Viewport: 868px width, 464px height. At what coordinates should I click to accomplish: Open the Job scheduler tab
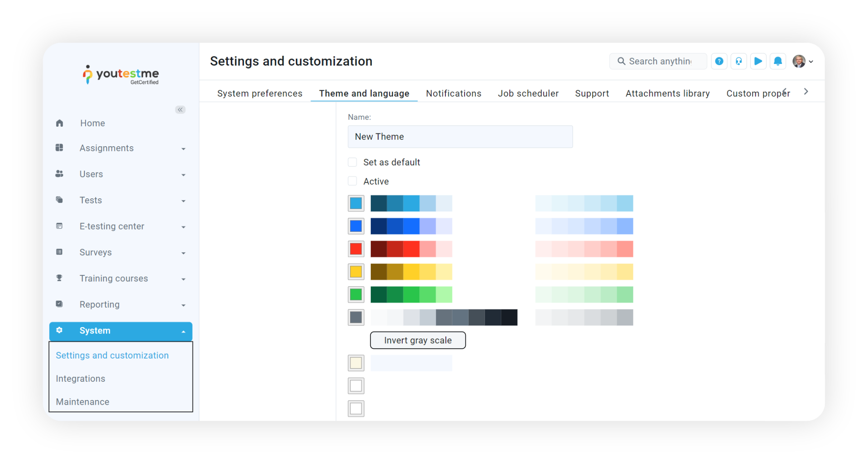click(528, 93)
